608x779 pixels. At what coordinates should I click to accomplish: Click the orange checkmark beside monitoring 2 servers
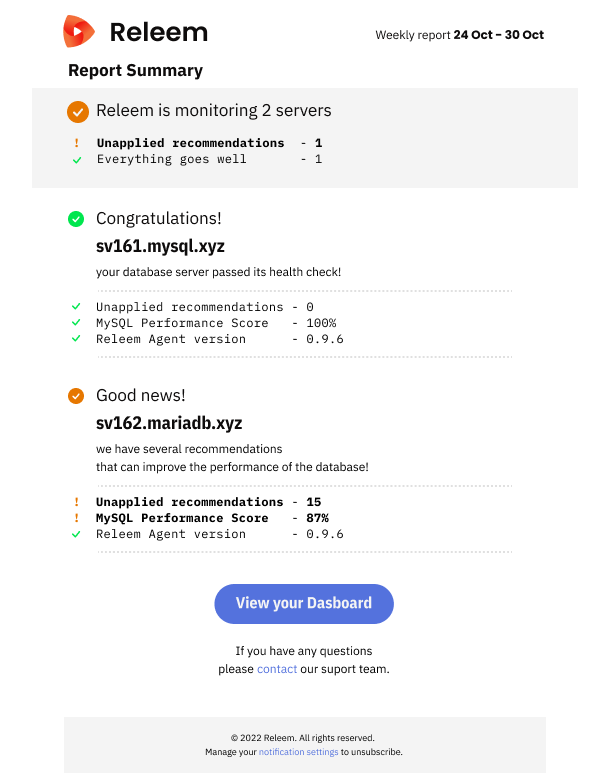pos(78,112)
